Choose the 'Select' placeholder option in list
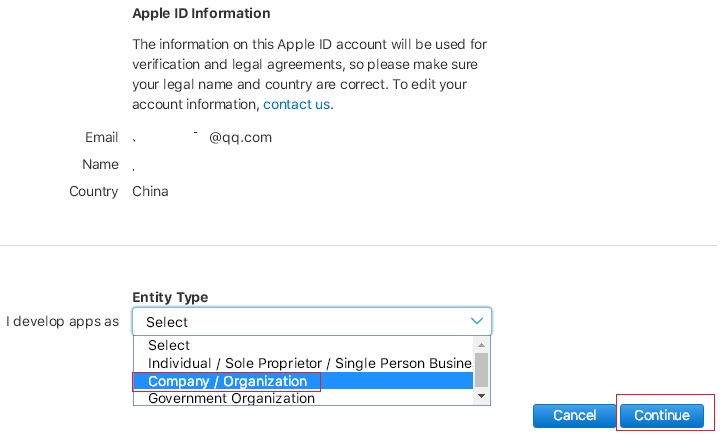Viewport: 722px width, 435px height. coord(168,345)
